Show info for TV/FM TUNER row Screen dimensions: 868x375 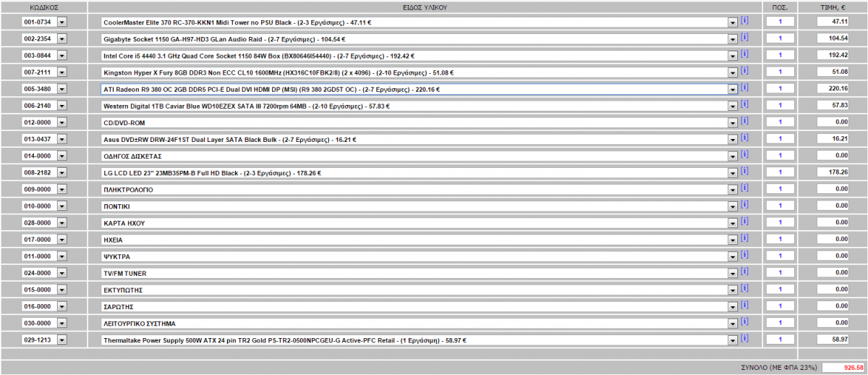pyautogui.click(x=744, y=271)
